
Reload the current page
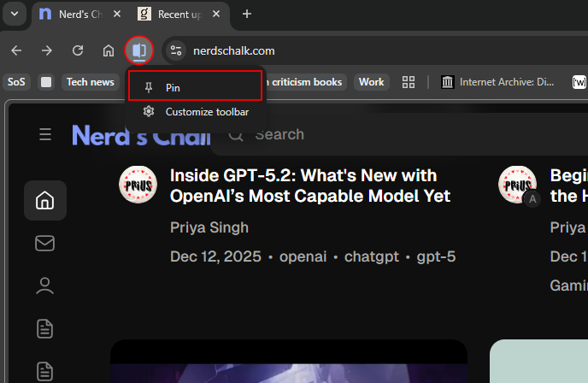click(x=78, y=50)
